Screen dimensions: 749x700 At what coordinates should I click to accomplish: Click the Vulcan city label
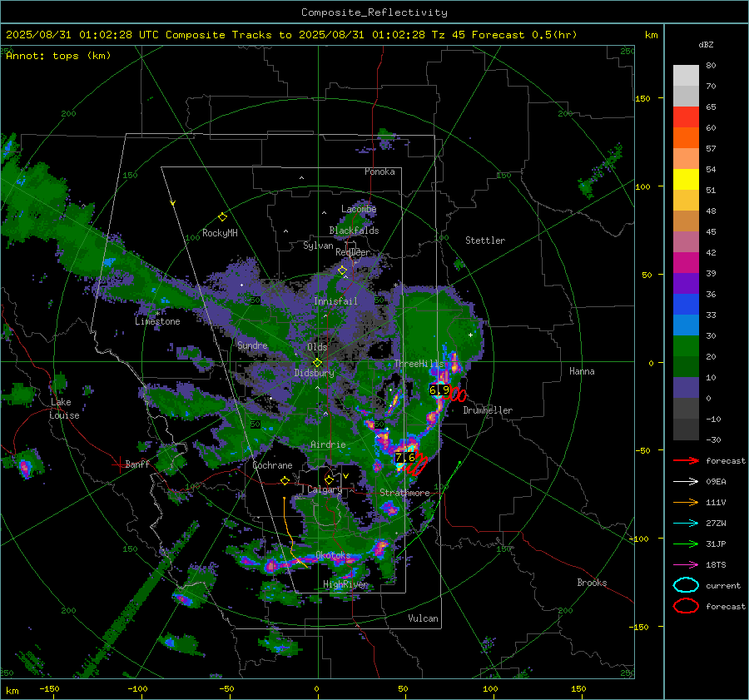coord(424,618)
